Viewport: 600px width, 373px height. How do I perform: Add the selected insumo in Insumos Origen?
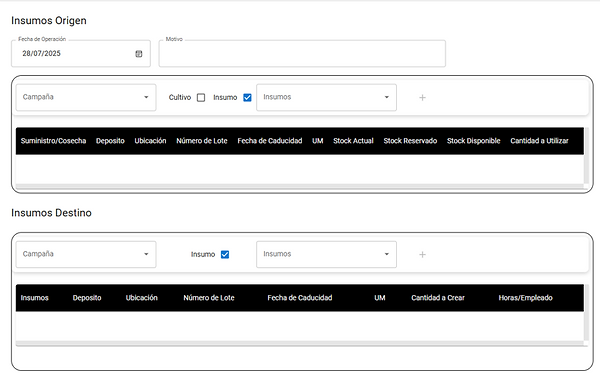point(422,98)
